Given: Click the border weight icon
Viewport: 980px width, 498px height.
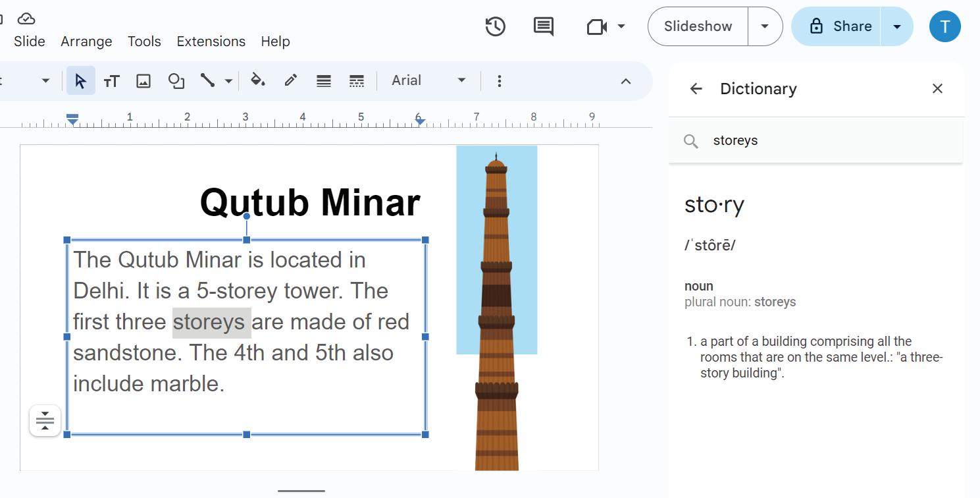Looking at the screenshot, I should [x=323, y=81].
